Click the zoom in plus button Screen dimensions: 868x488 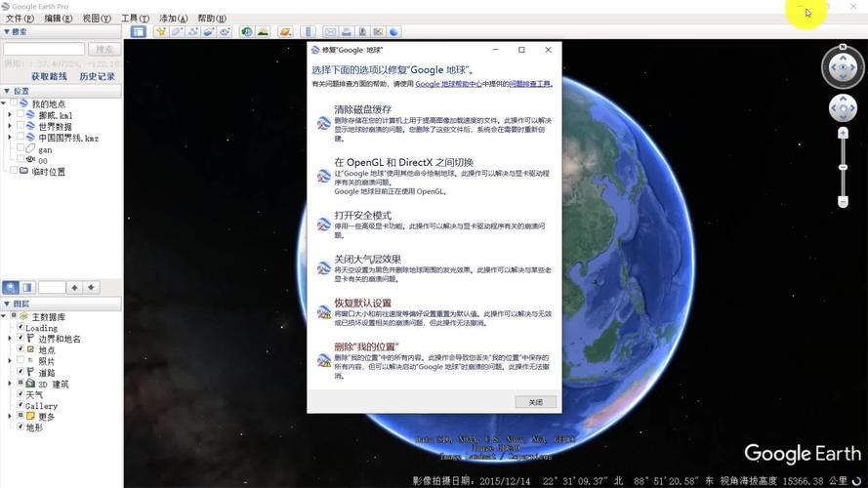(843, 133)
